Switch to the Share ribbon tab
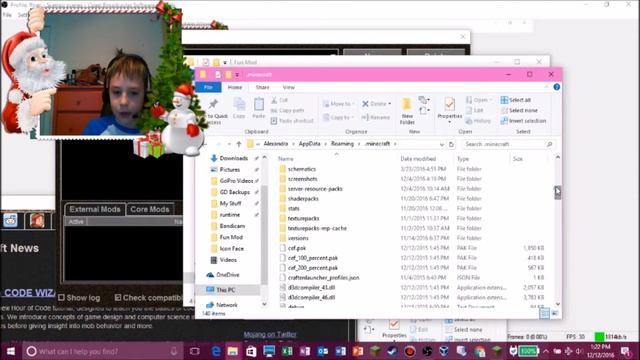Viewport: 640px width, 360px height. click(x=262, y=87)
